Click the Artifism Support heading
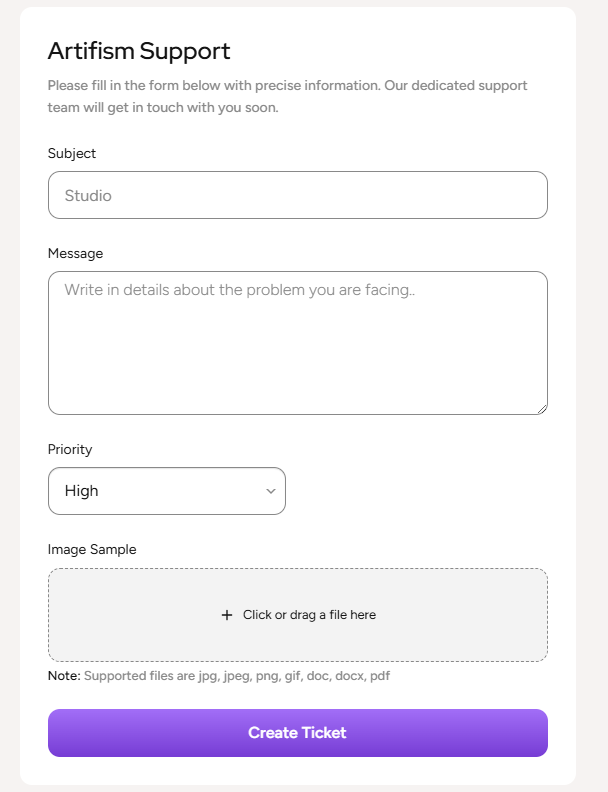608x792 pixels. 139,51
